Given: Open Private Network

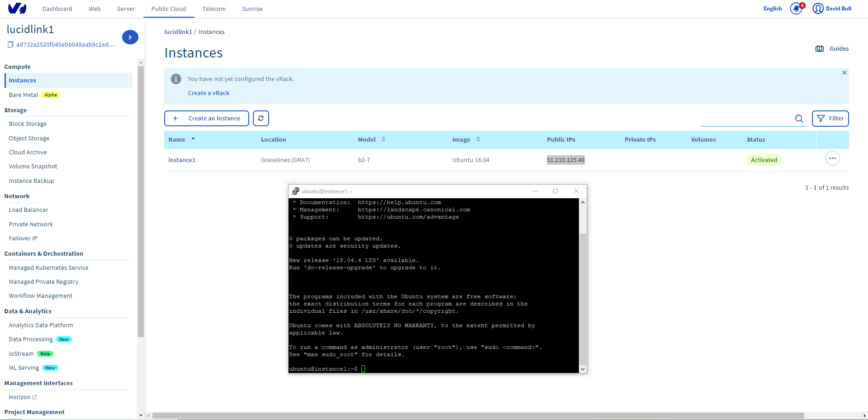Looking at the screenshot, I should [x=31, y=224].
